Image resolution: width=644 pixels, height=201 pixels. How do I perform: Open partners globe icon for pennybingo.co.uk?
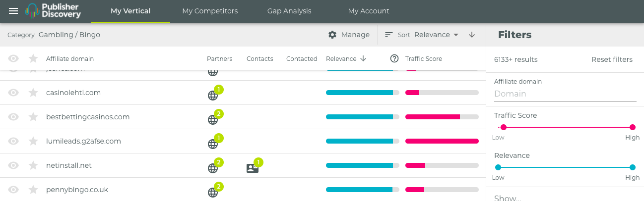[x=213, y=192]
